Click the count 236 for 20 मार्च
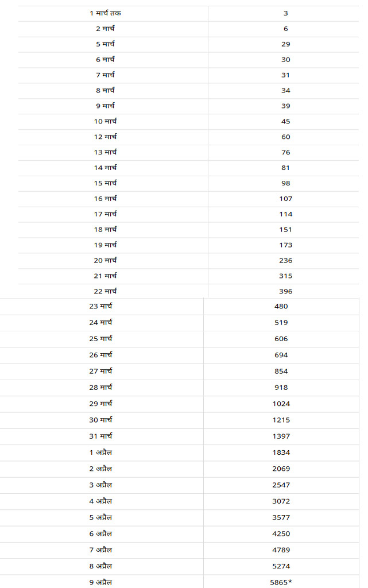The height and width of the screenshot is (588, 368). (x=285, y=261)
